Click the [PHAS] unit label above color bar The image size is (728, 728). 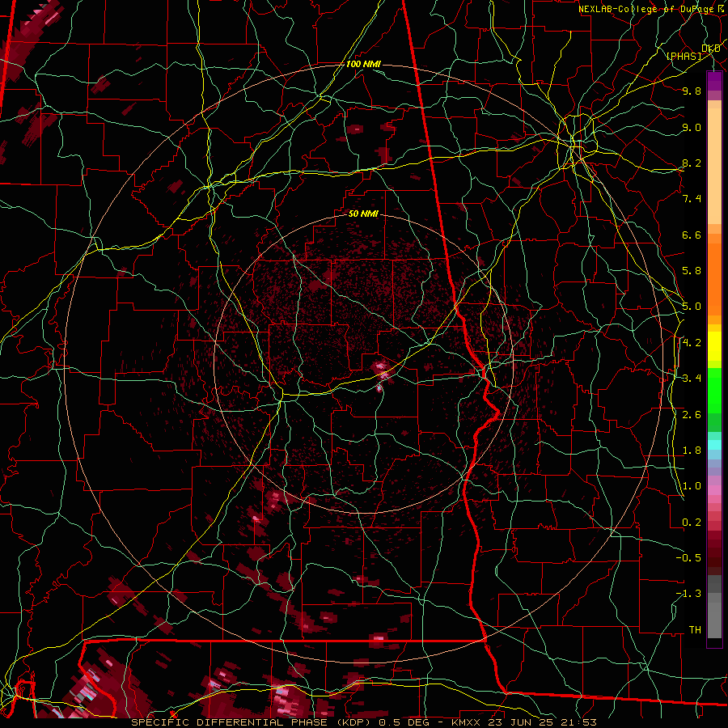tap(684, 57)
